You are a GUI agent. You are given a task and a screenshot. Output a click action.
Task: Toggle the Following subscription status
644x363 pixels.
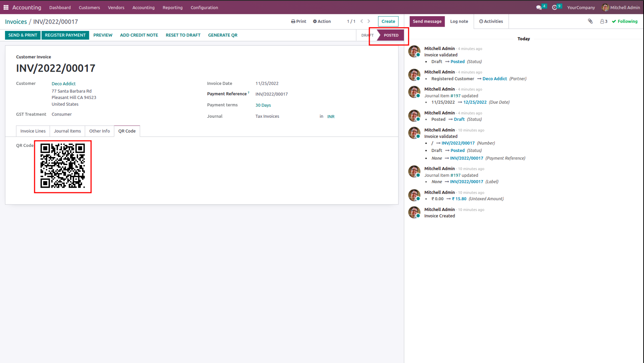tap(625, 21)
